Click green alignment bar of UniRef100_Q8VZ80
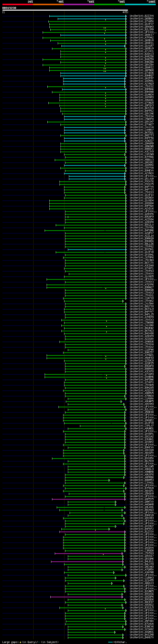This screenshot has height=644, width=158. pyautogui.click(x=85, y=65)
